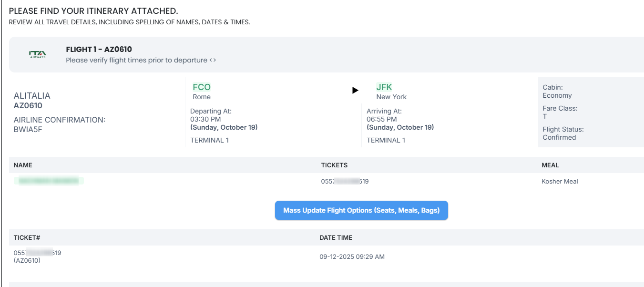Click the TICKETS column header
644x287 pixels.
[334, 165]
